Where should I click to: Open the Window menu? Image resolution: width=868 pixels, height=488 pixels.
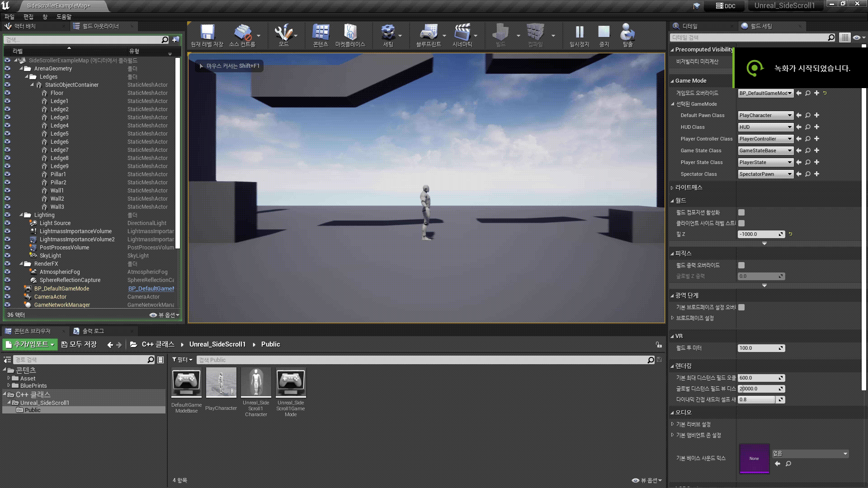pyautogui.click(x=45, y=17)
